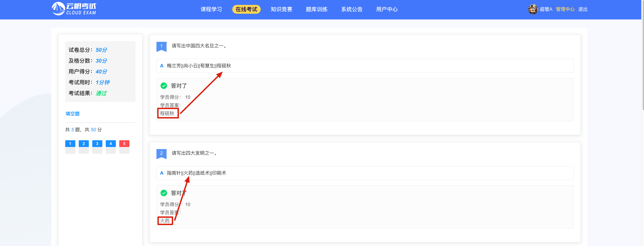Click question 2 green check icon

164,193
